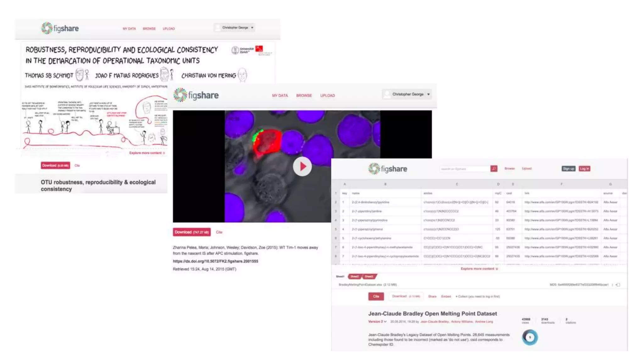644x362 pixels.
Task: Click the figshare logo above the video
Action: [x=196, y=95]
